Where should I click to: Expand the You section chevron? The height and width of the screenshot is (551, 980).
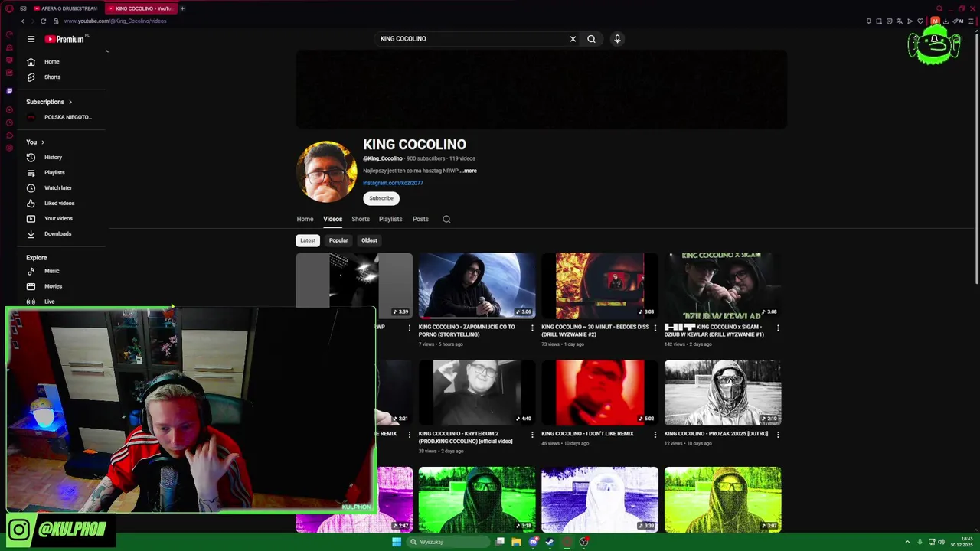click(43, 142)
